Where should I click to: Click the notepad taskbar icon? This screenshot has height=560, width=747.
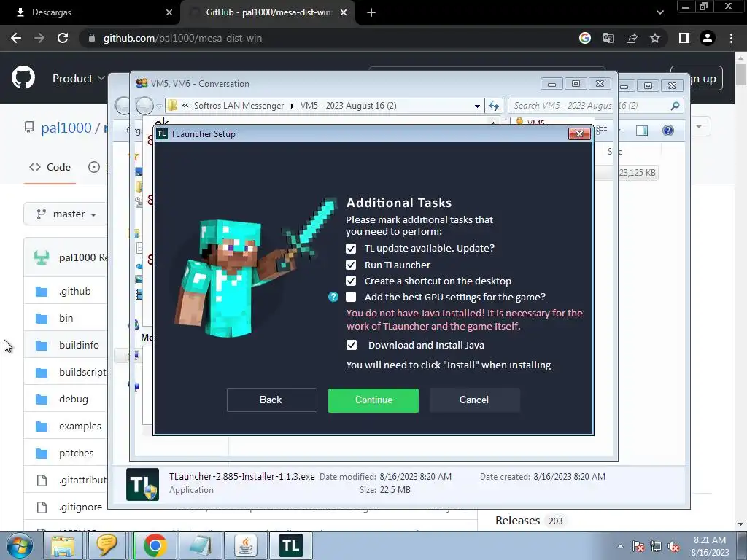201,545
